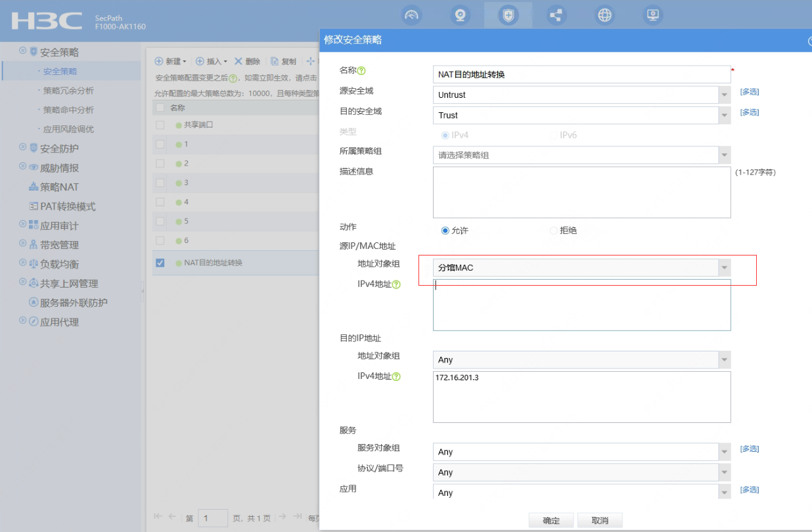The height and width of the screenshot is (532, 812).
Task: Click 多选 link beside 服务对象组
Action: tap(750, 449)
